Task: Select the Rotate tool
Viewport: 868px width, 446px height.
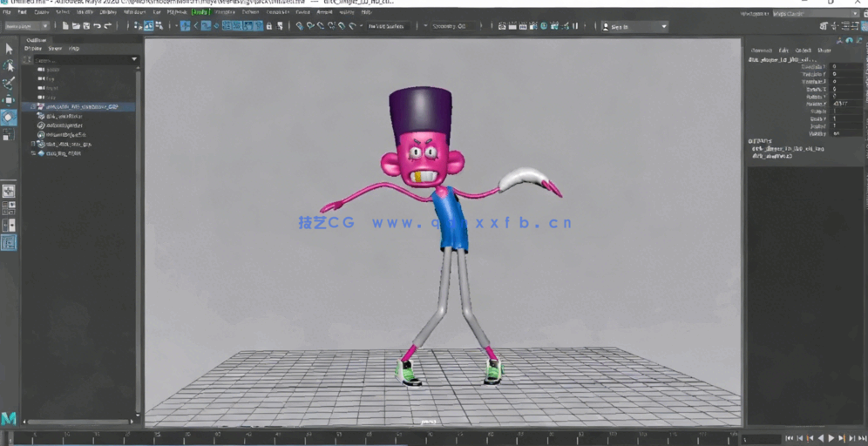Action: point(9,117)
